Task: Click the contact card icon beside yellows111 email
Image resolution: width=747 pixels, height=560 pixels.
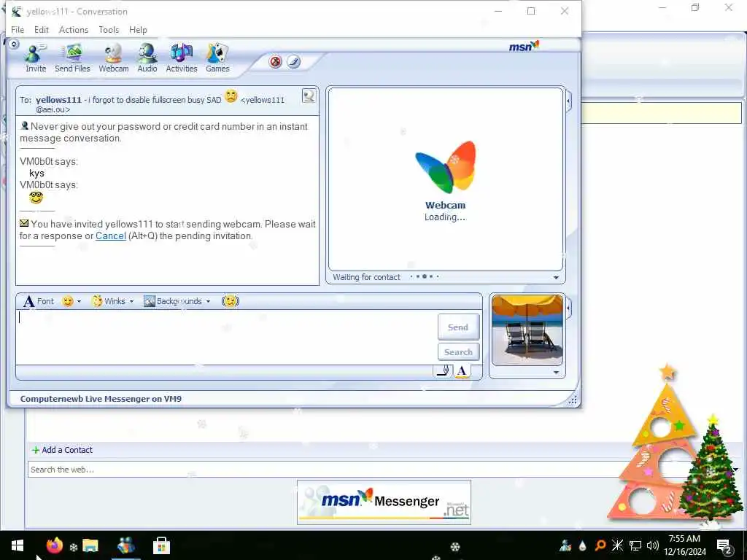Action: pos(309,96)
